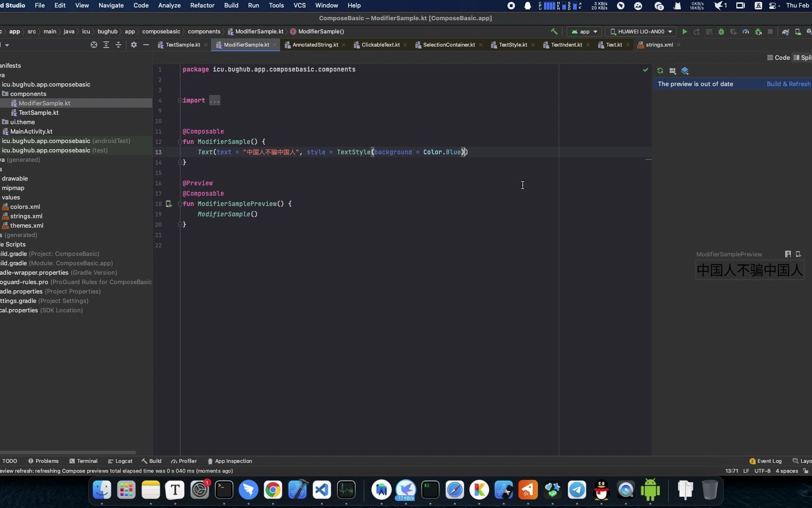The image size is (812, 508).
Task: Run the app configuration
Action: click(685, 32)
